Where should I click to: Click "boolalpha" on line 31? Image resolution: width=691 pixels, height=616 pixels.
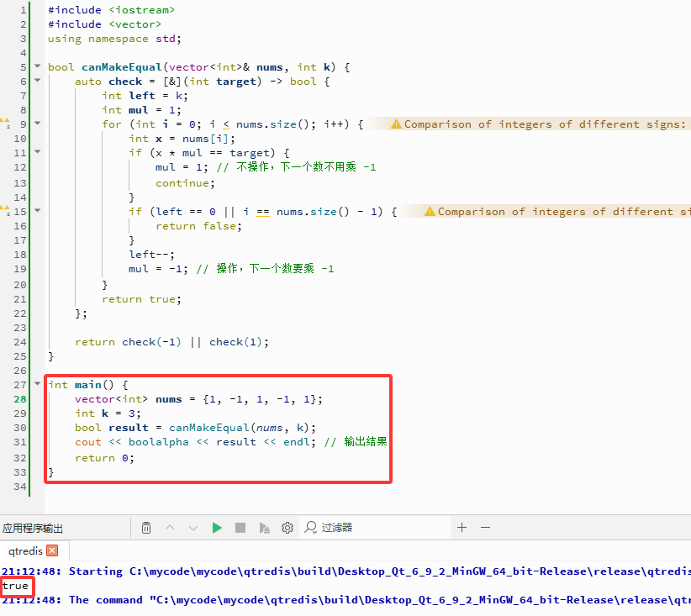[159, 442]
